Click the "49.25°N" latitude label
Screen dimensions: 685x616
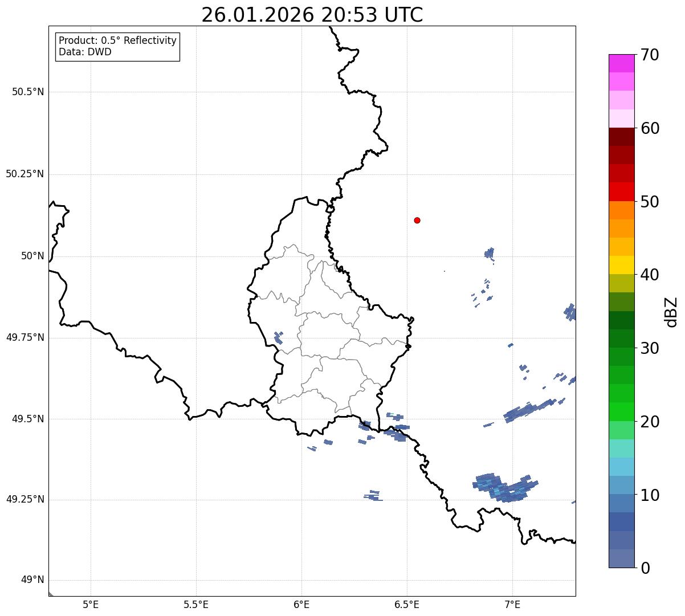point(25,499)
